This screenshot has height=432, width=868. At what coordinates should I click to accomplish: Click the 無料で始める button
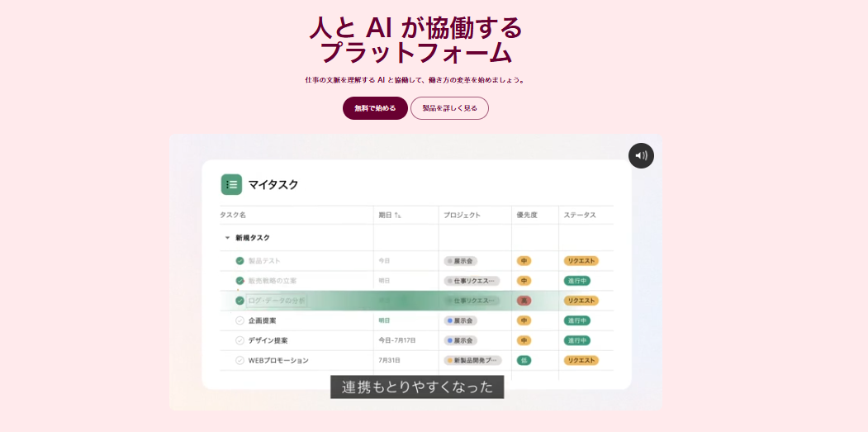coord(375,108)
